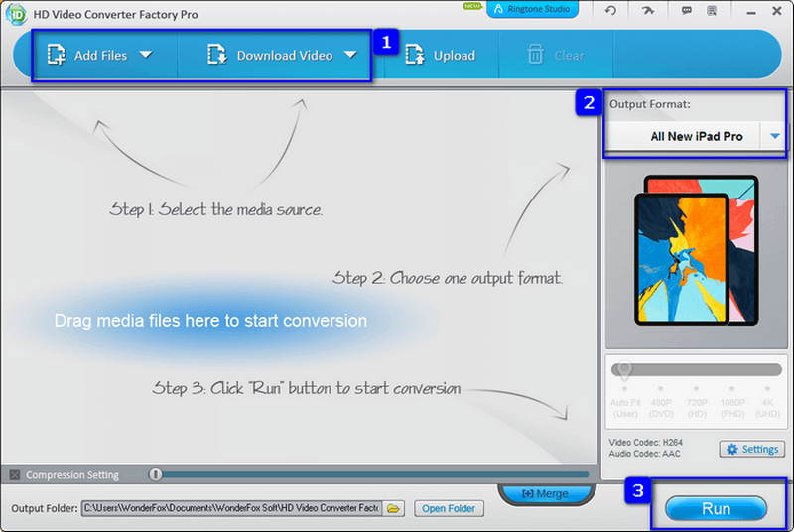794x532 pixels.
Task: Click the Upload button
Action: click(440, 55)
